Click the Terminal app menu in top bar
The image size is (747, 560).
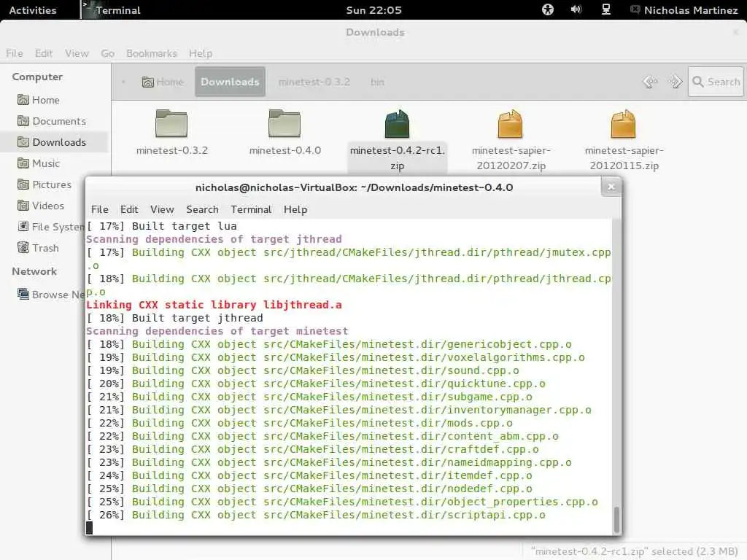point(112,10)
